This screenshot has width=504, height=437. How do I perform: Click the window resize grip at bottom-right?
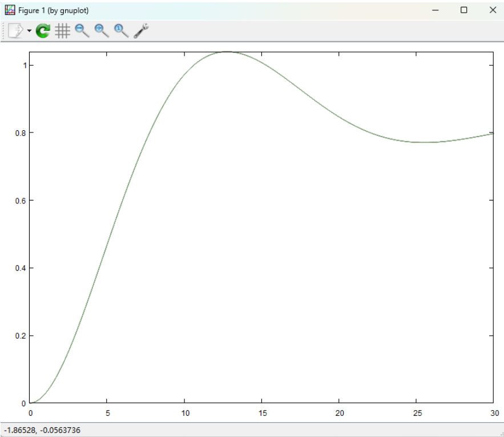tap(500, 433)
